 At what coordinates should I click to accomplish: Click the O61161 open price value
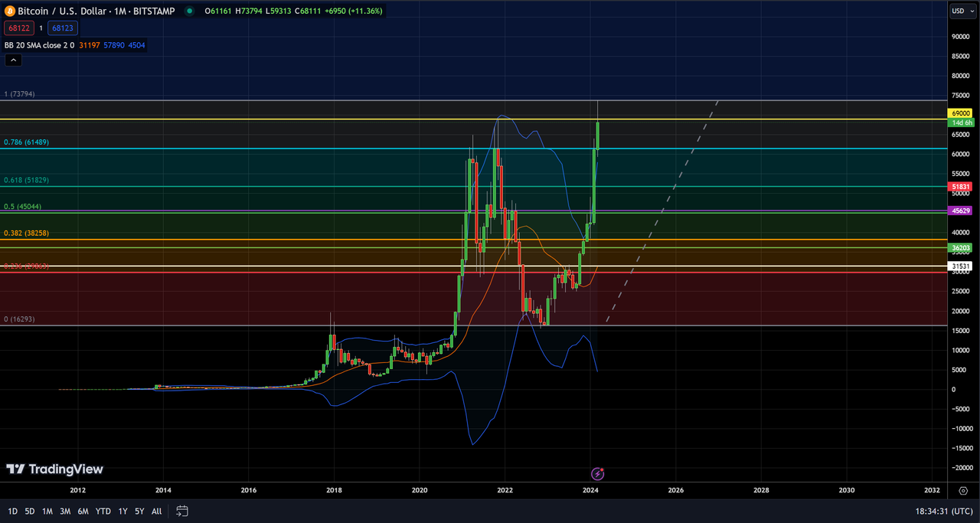[219, 11]
